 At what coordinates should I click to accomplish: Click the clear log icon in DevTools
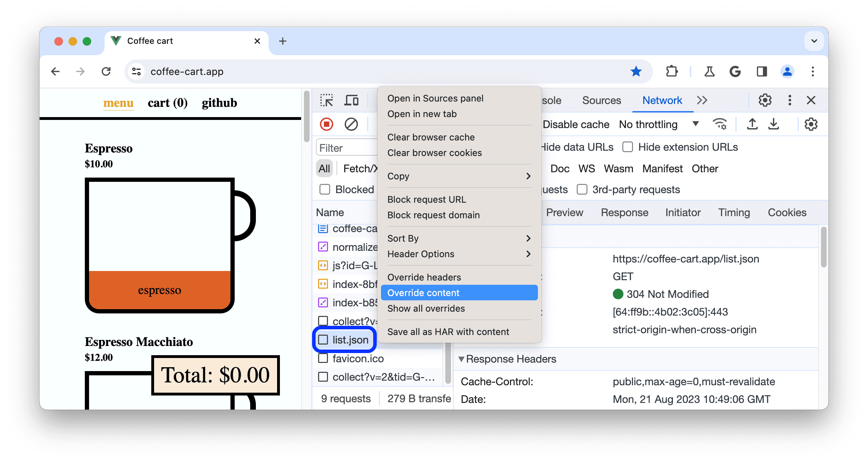point(351,124)
